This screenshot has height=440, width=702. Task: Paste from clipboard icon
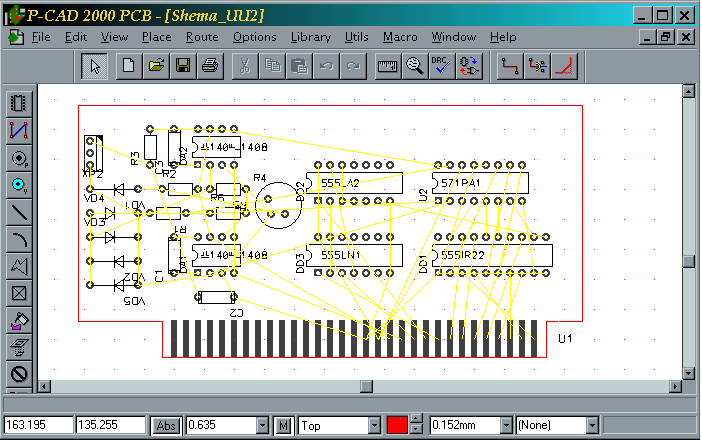tap(299, 66)
